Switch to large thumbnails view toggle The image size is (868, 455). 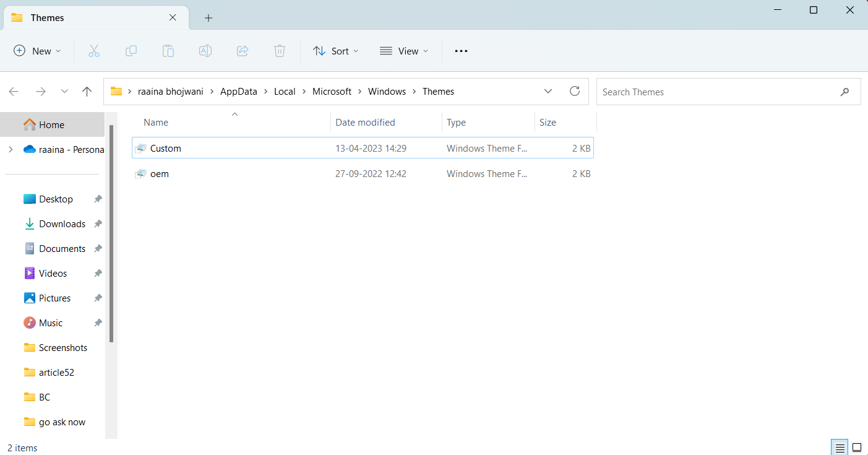(857, 447)
